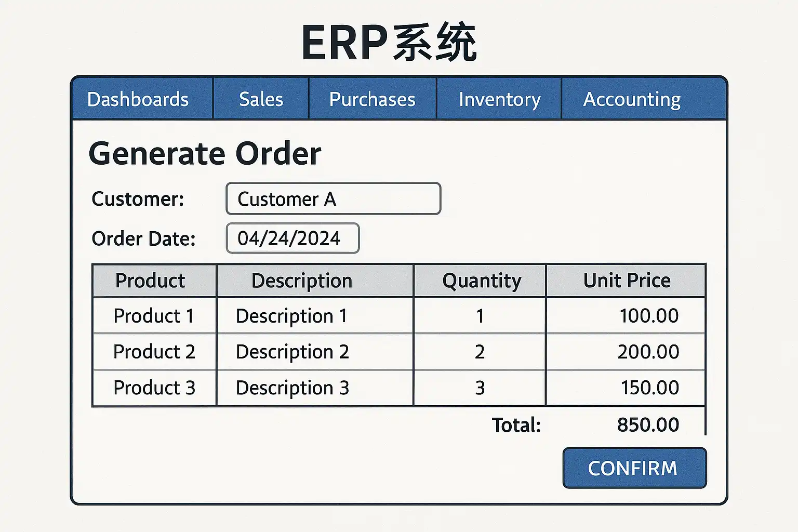Select the Product 3 row cell
Viewport: 798px width, 532px height.
pos(154,388)
